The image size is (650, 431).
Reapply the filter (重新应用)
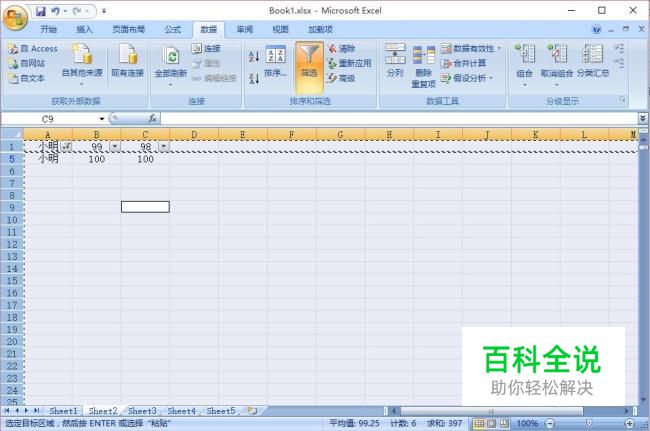[x=349, y=63]
